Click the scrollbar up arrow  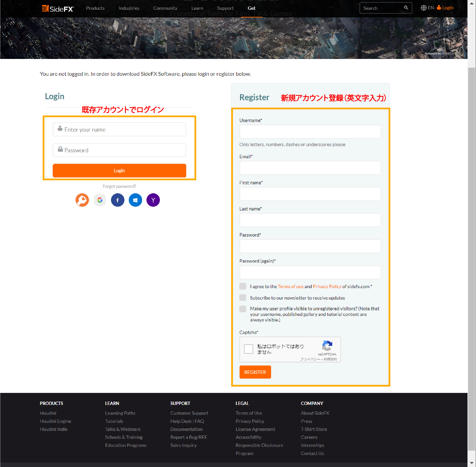(472, 4)
